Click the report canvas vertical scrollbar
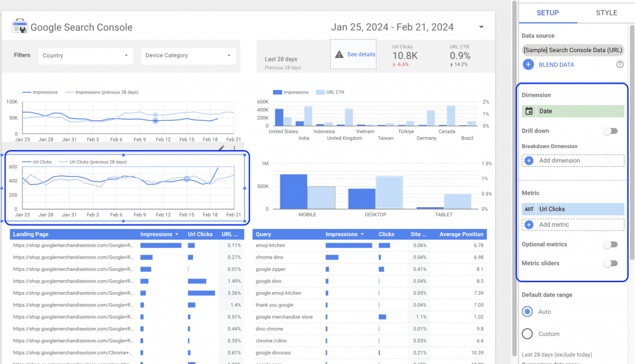 [514, 178]
